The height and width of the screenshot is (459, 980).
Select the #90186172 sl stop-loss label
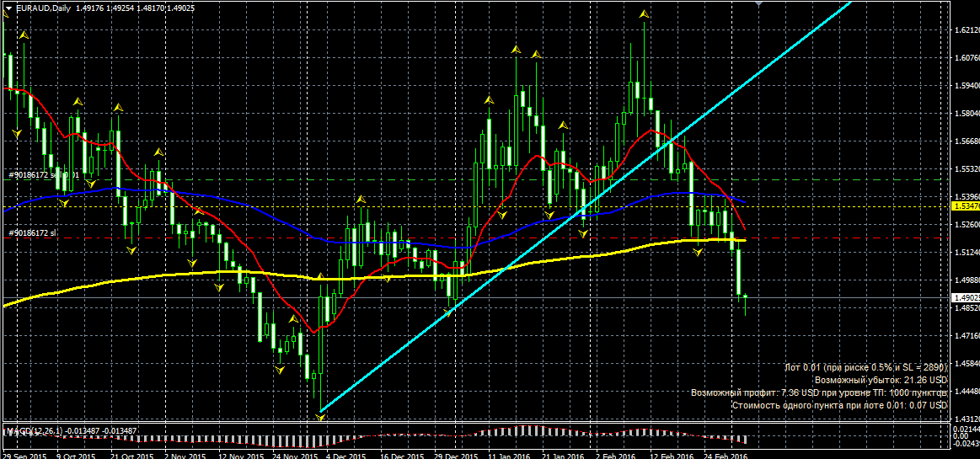point(33,233)
